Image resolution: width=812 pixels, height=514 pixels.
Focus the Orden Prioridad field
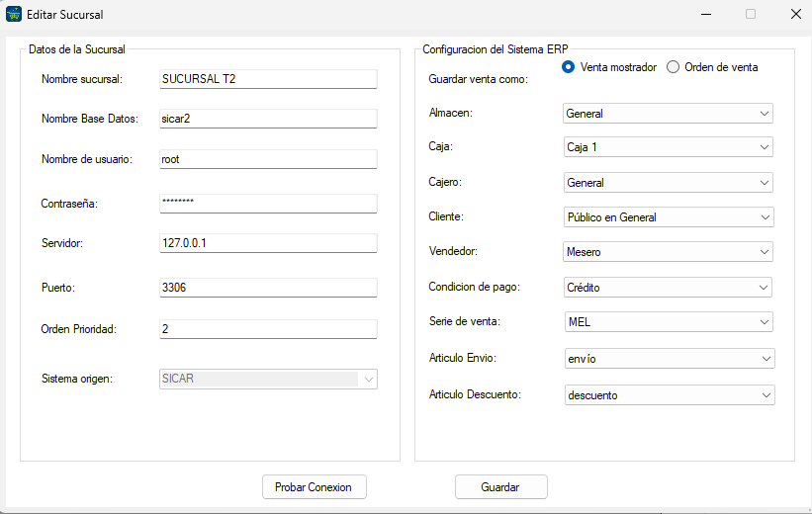coord(268,329)
